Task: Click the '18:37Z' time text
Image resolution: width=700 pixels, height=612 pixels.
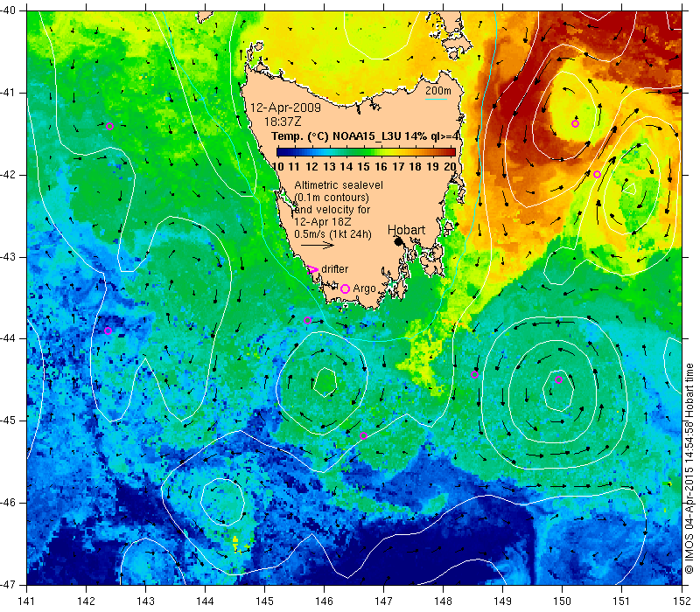Action: pyautogui.click(x=283, y=122)
